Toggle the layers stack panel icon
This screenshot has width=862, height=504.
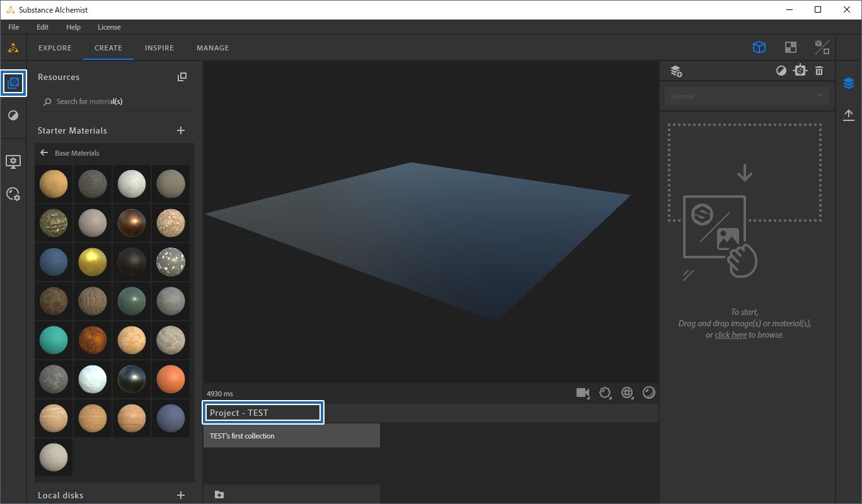click(x=849, y=83)
